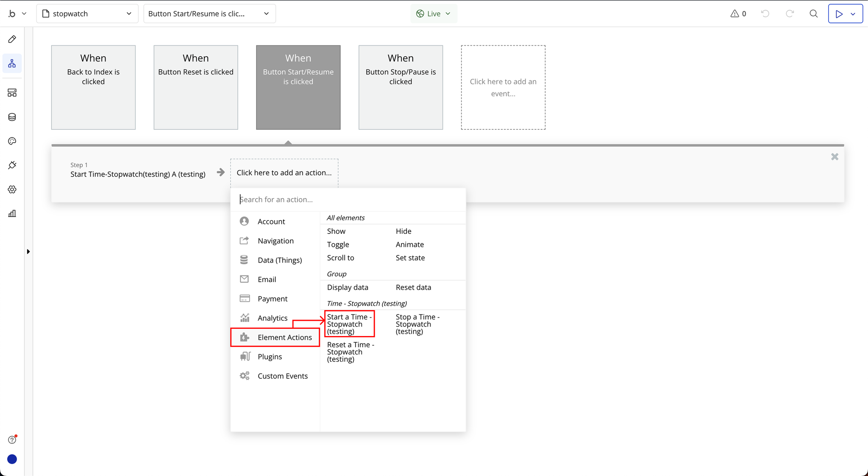
Task: Expand the stopwatch page dropdown
Action: [87, 14]
